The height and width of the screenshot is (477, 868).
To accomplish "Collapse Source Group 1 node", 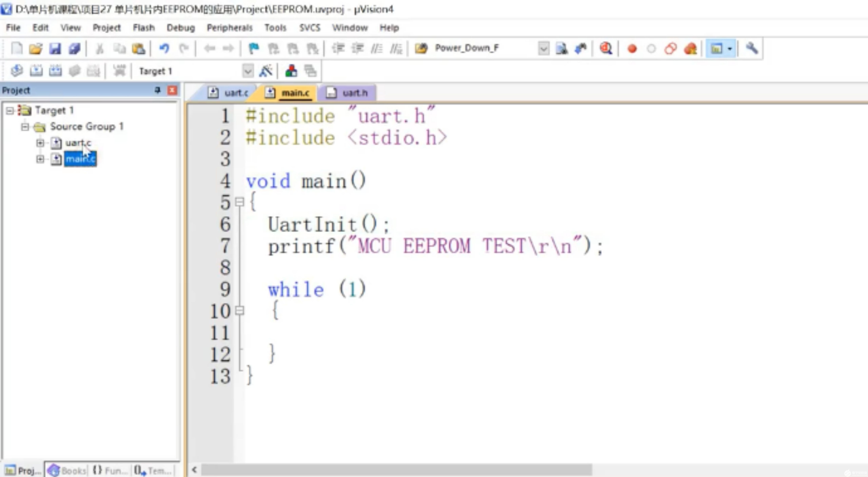I will 25,127.
